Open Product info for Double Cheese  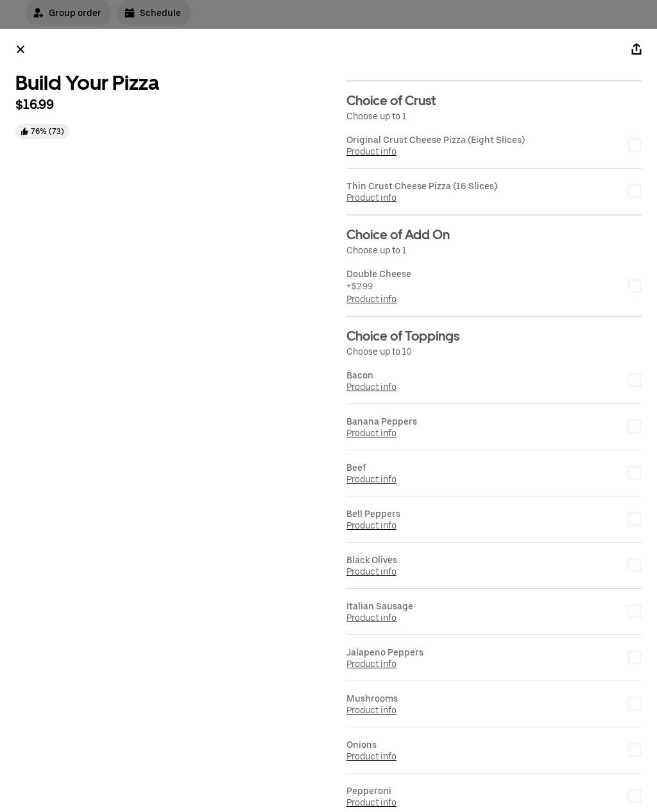pyautogui.click(x=371, y=299)
